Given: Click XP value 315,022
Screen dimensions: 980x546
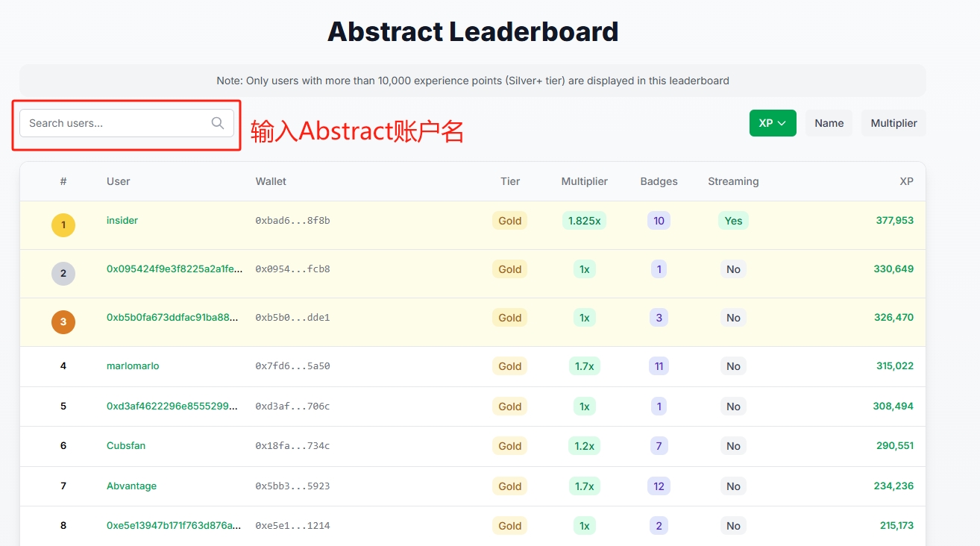Looking at the screenshot, I should pyautogui.click(x=895, y=366).
